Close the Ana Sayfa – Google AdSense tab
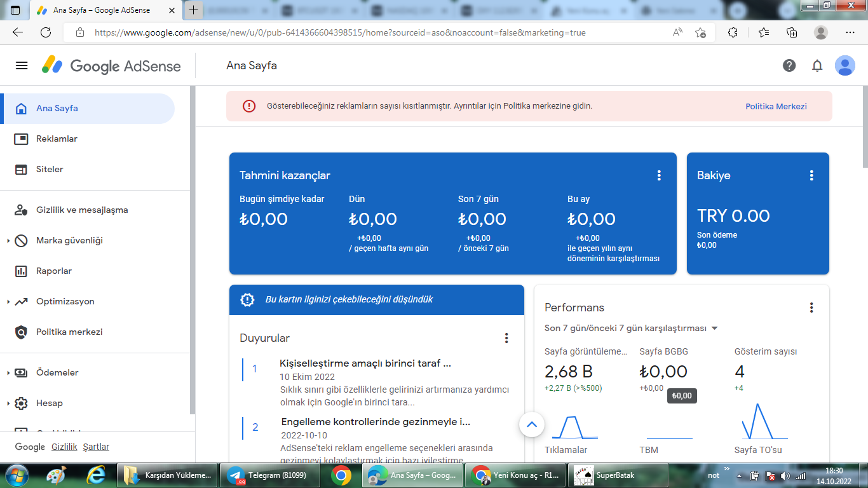This screenshot has height=488, width=868. click(x=172, y=10)
